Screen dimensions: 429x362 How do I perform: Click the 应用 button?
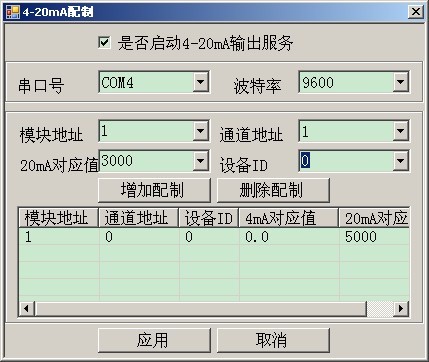pos(154,340)
